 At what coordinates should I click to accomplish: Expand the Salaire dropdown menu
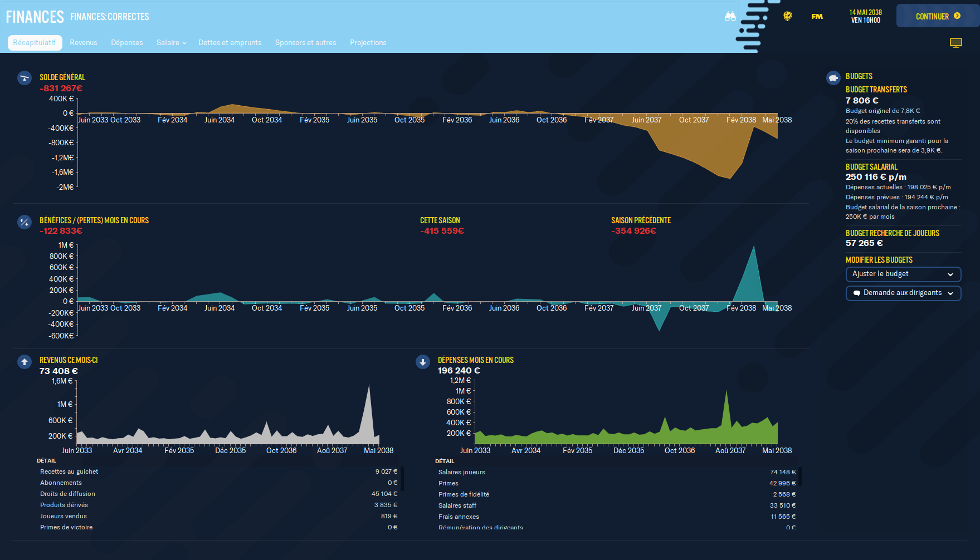pos(171,43)
